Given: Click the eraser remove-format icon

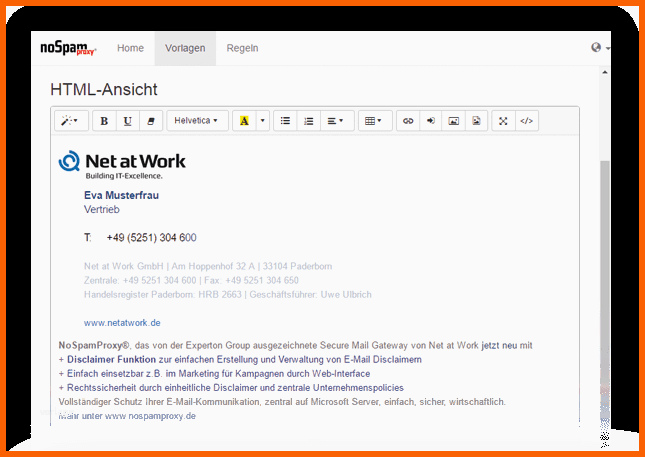Looking at the screenshot, I should click(x=151, y=121).
